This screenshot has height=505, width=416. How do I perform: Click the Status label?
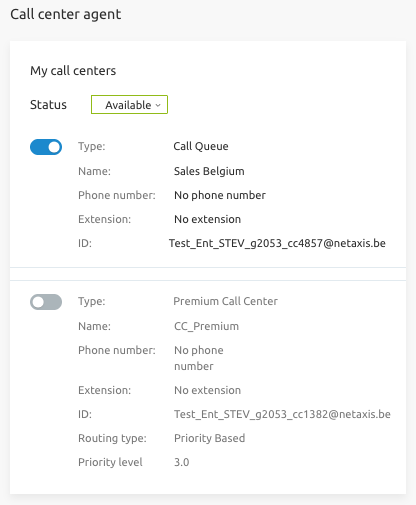(48, 105)
